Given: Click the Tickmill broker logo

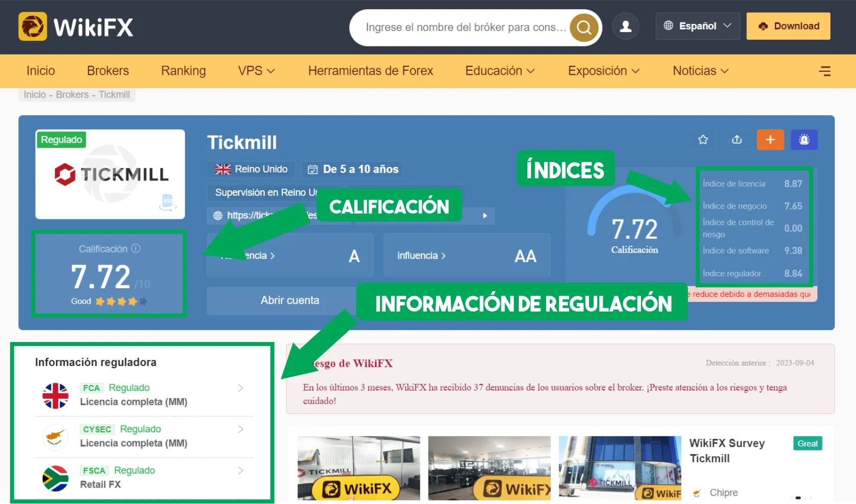Looking at the screenshot, I should (111, 175).
